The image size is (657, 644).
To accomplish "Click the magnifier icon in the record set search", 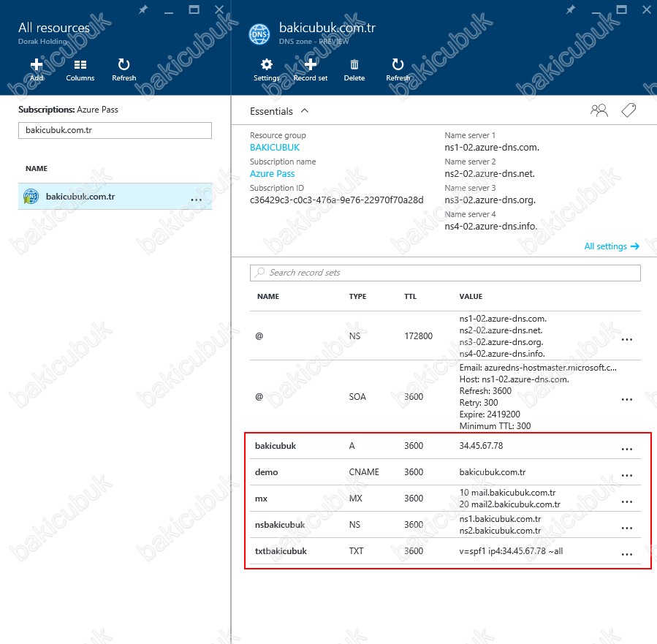I will 259,273.
